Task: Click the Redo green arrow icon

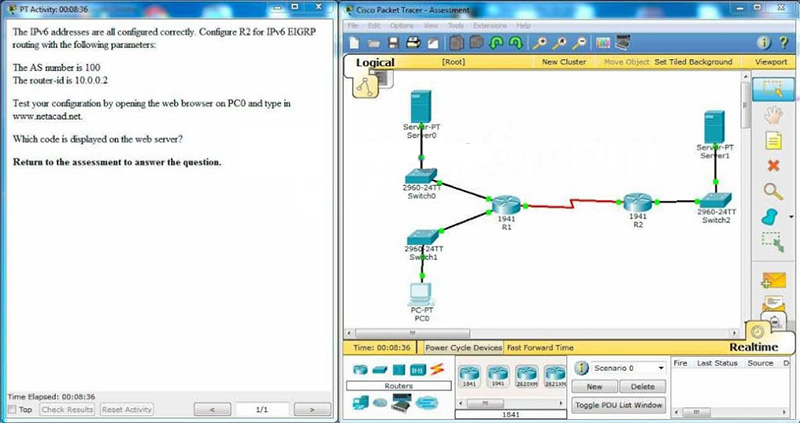Action: tap(516, 43)
